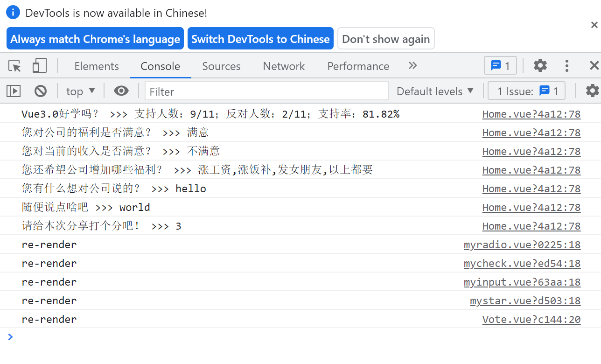601x364 pixels.
Task: Show the console sidebar
Action: pos(14,91)
